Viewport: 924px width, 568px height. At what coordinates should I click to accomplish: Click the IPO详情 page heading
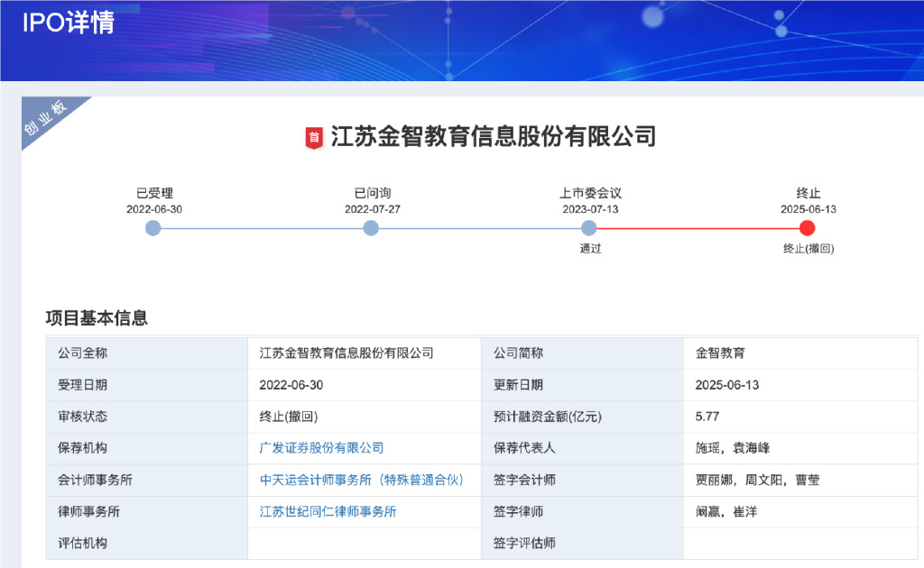click(69, 23)
